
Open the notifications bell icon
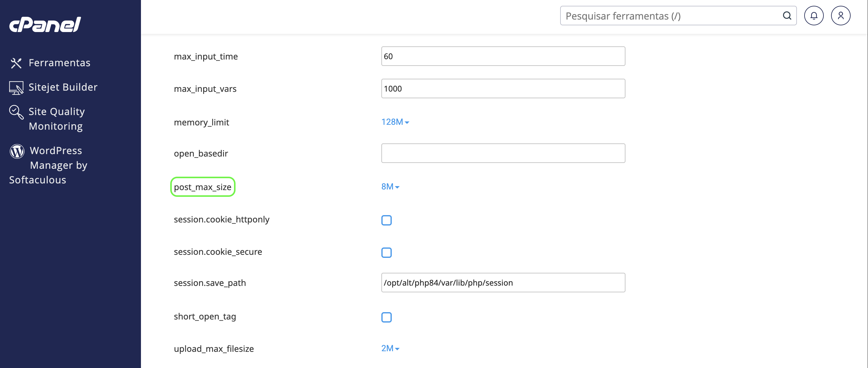point(814,16)
